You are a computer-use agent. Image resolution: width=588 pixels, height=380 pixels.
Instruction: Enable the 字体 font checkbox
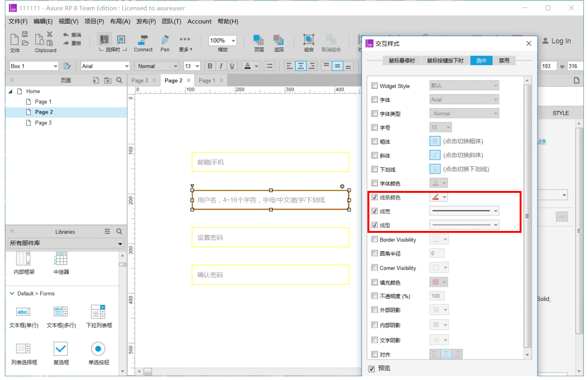(x=375, y=100)
